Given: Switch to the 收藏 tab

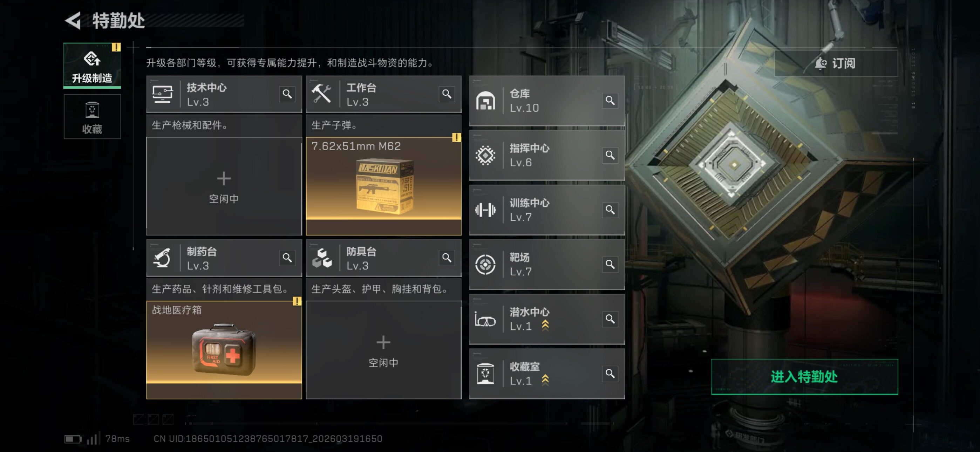Looking at the screenshot, I should click(x=92, y=116).
